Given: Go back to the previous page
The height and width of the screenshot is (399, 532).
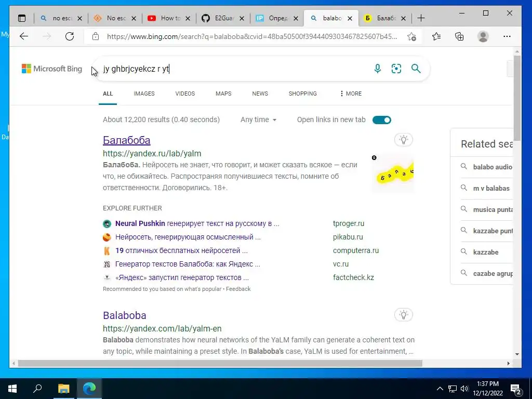Looking at the screenshot, I should [24, 36].
